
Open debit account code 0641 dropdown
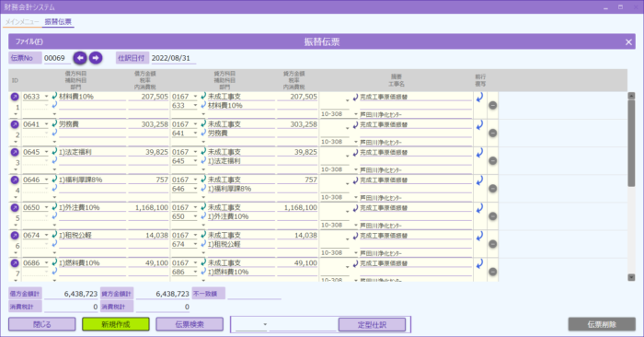click(x=46, y=124)
